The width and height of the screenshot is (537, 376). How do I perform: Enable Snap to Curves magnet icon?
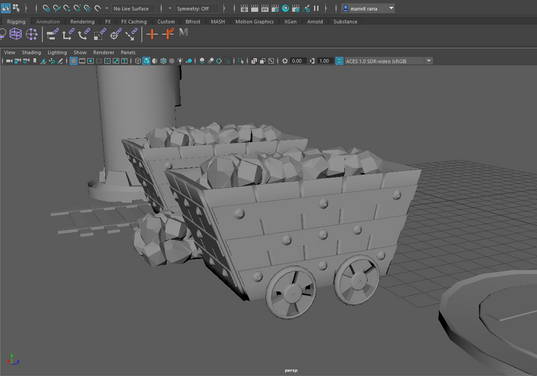click(x=57, y=8)
